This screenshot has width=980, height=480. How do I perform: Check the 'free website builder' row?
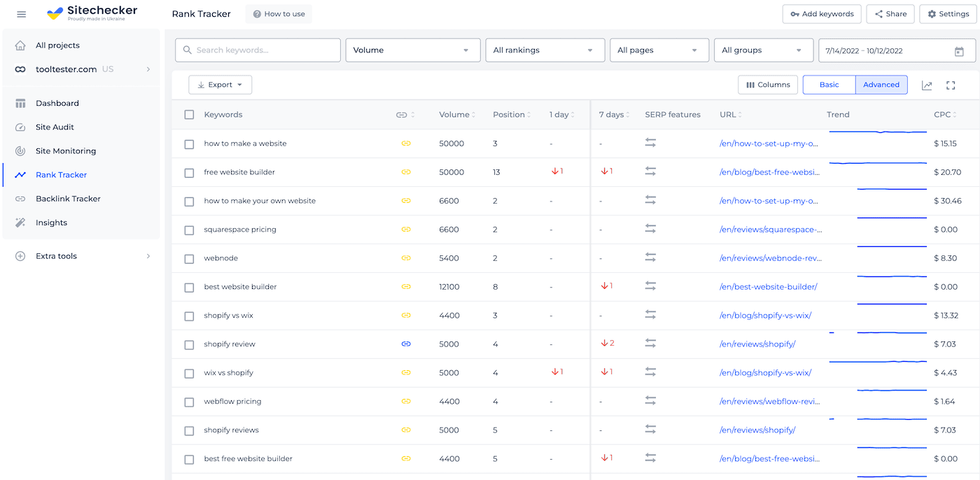click(x=189, y=173)
